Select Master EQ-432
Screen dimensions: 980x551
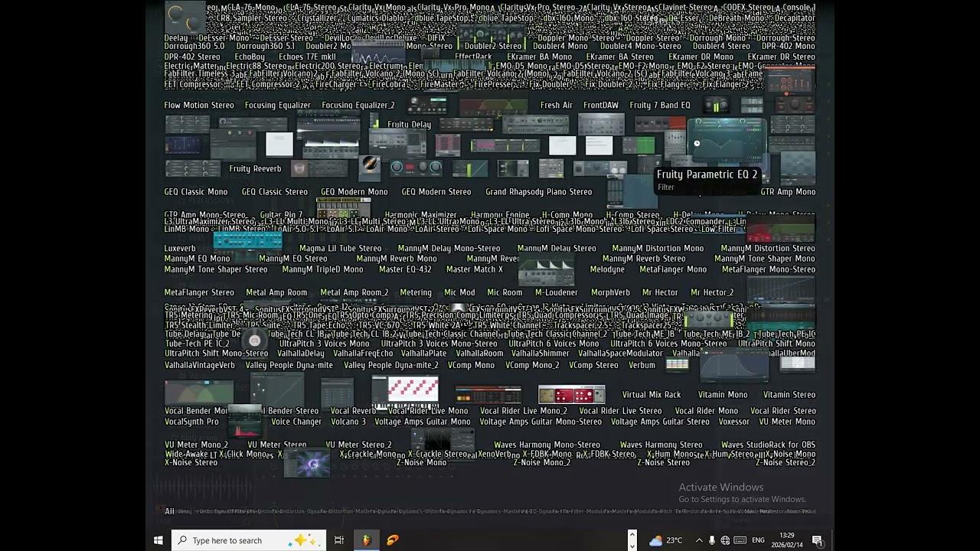[405, 269]
